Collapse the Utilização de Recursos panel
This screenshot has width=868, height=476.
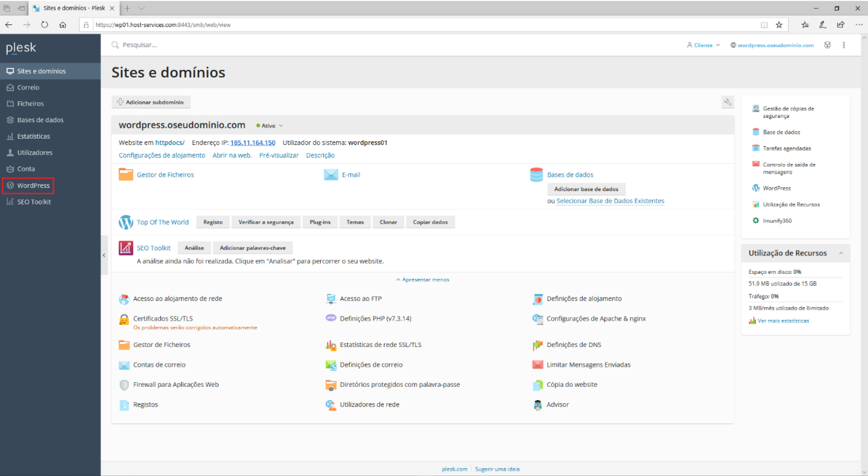point(841,253)
